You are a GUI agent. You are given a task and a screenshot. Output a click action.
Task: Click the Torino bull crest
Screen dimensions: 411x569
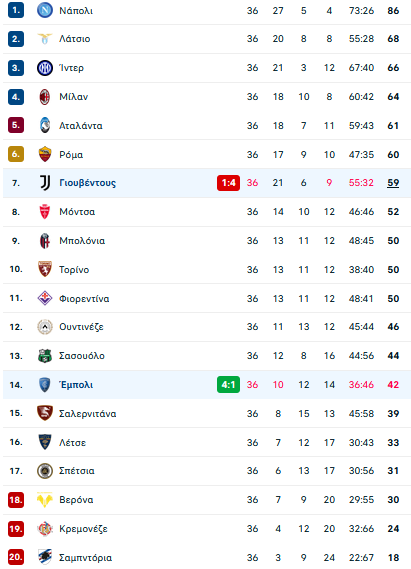pos(45,269)
